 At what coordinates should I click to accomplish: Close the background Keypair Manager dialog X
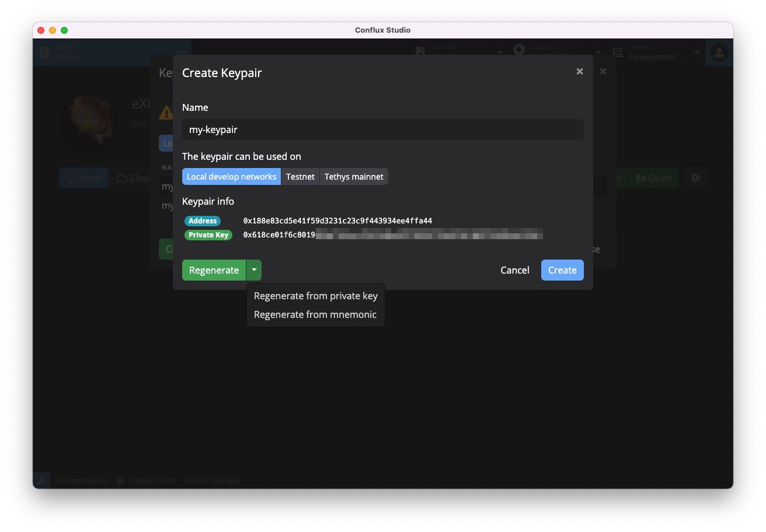pos(603,71)
